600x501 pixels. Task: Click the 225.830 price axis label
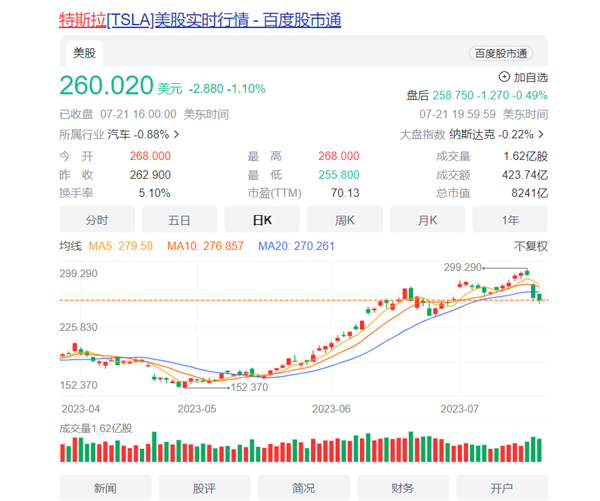point(78,327)
